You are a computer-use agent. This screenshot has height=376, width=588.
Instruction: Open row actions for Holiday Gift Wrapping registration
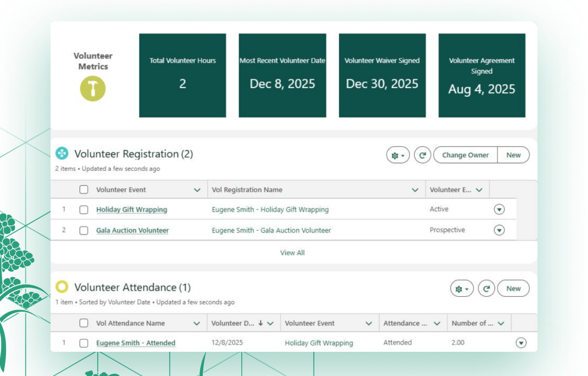pyautogui.click(x=499, y=209)
